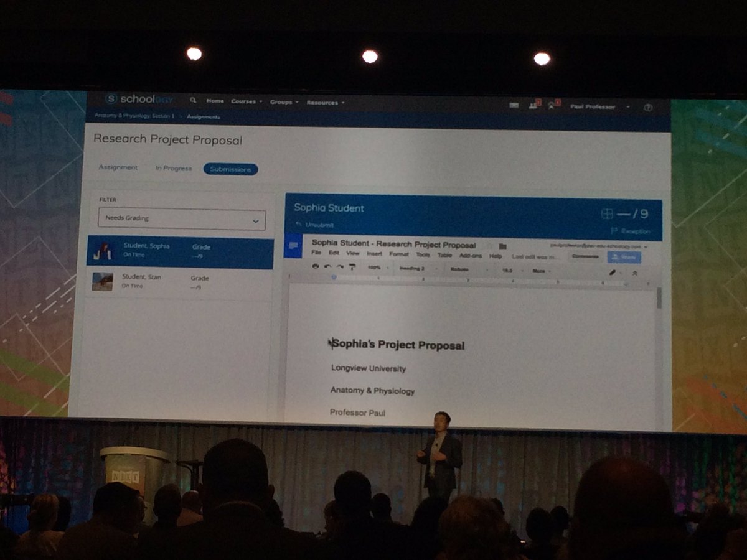The width and height of the screenshot is (747, 560).
Task: Open the Courses dropdown menu
Action: pyautogui.click(x=247, y=101)
